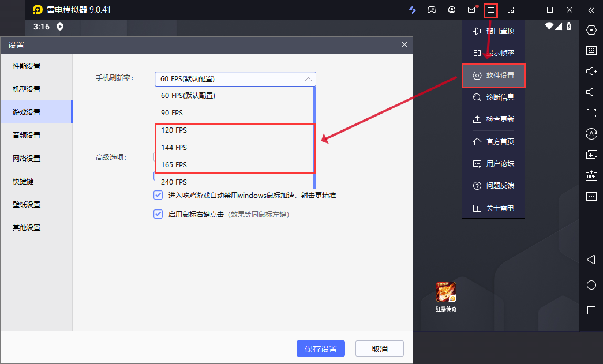Click the 保存设置 button
Screen dimensions: 603x364
[x=320, y=348]
